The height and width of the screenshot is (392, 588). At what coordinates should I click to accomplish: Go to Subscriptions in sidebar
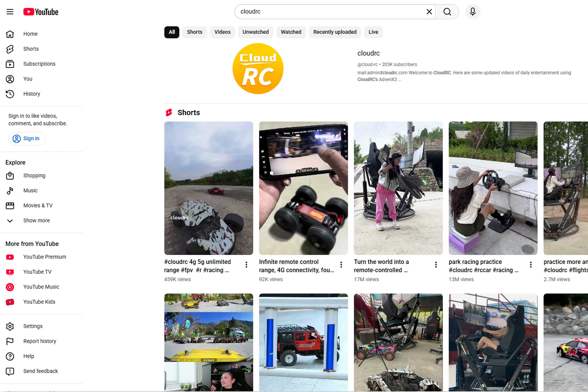coord(39,64)
